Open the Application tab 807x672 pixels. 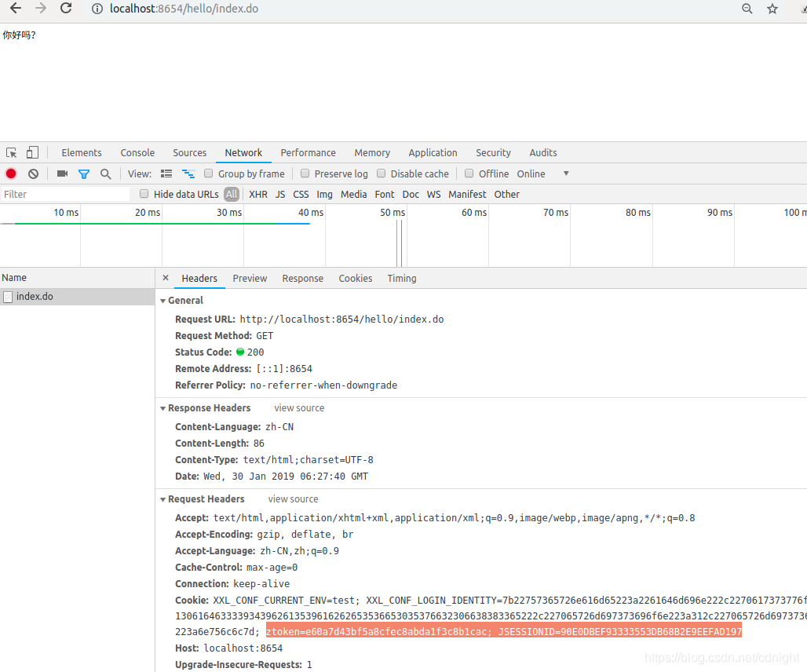click(x=433, y=153)
